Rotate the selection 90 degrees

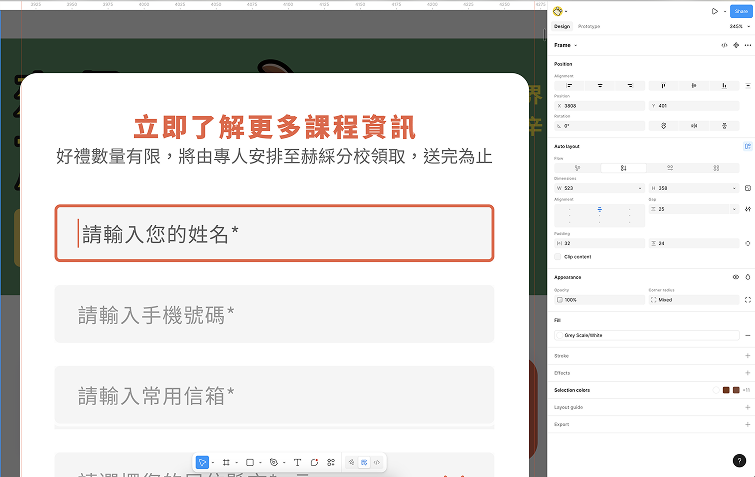coord(664,126)
